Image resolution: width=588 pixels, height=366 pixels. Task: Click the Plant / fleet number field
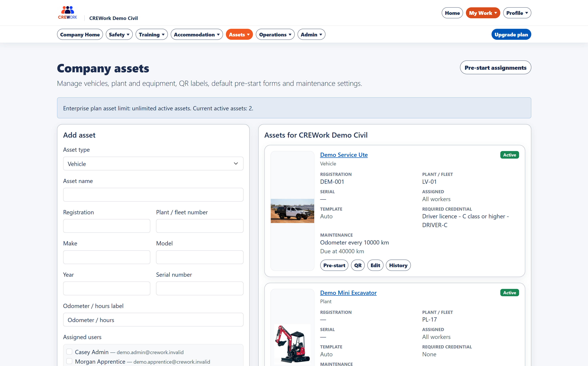click(x=200, y=226)
